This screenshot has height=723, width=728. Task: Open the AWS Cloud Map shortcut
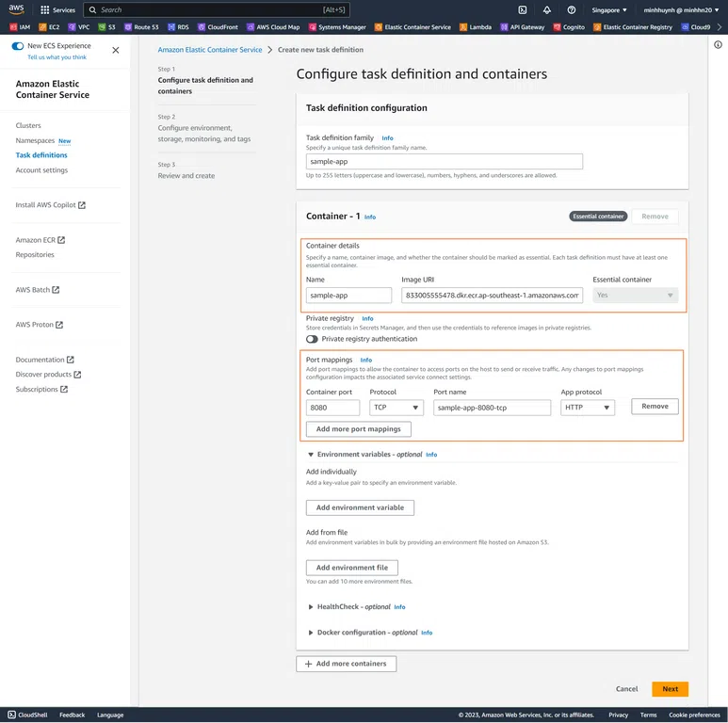[273, 27]
